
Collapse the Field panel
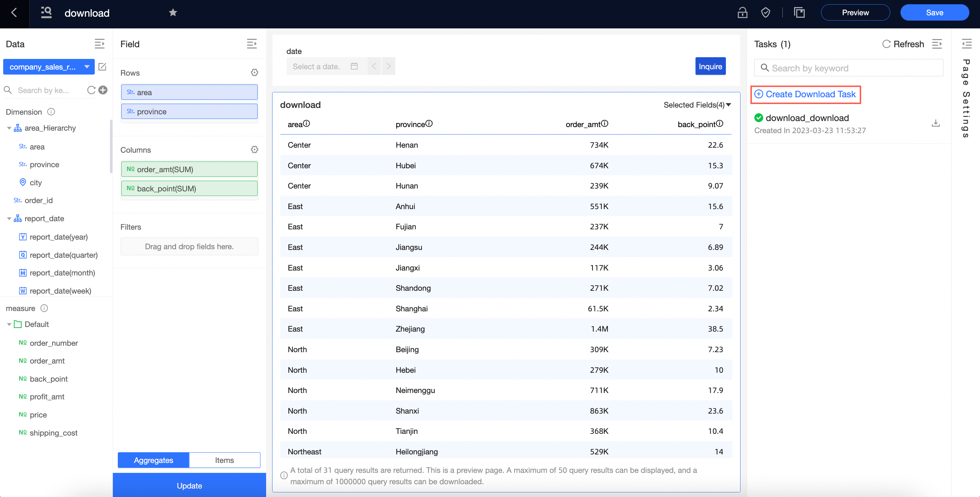point(252,44)
